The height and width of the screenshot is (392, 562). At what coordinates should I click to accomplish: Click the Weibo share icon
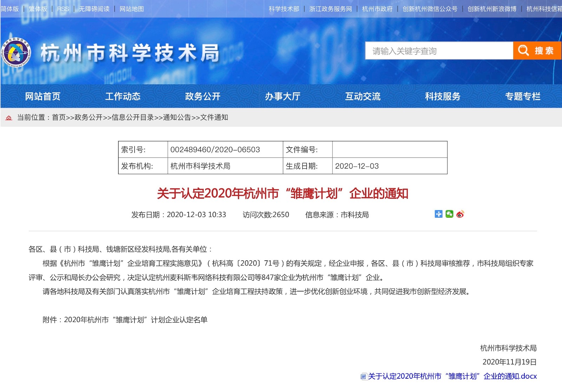pos(460,214)
